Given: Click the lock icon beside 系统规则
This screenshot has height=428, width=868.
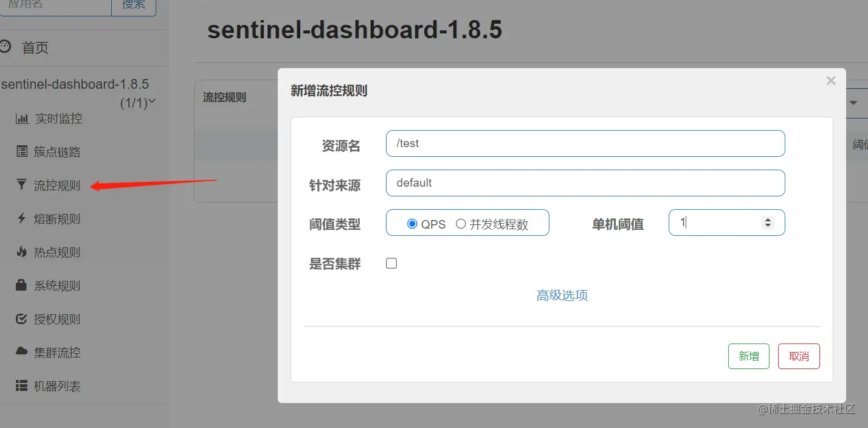Looking at the screenshot, I should click(x=22, y=286).
